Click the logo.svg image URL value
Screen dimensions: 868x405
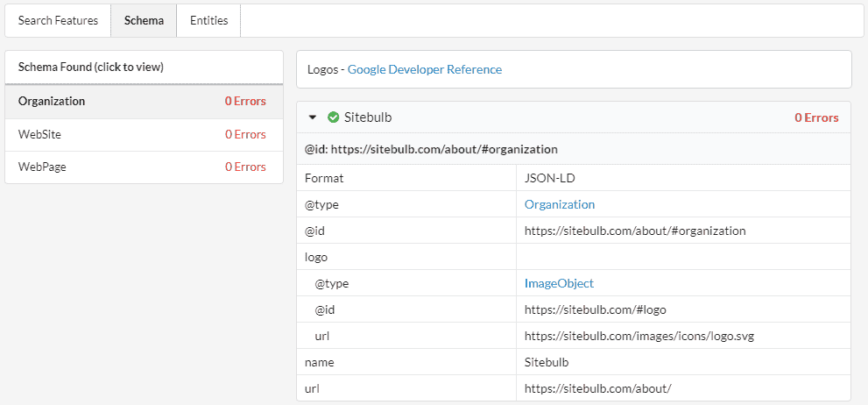pos(639,336)
